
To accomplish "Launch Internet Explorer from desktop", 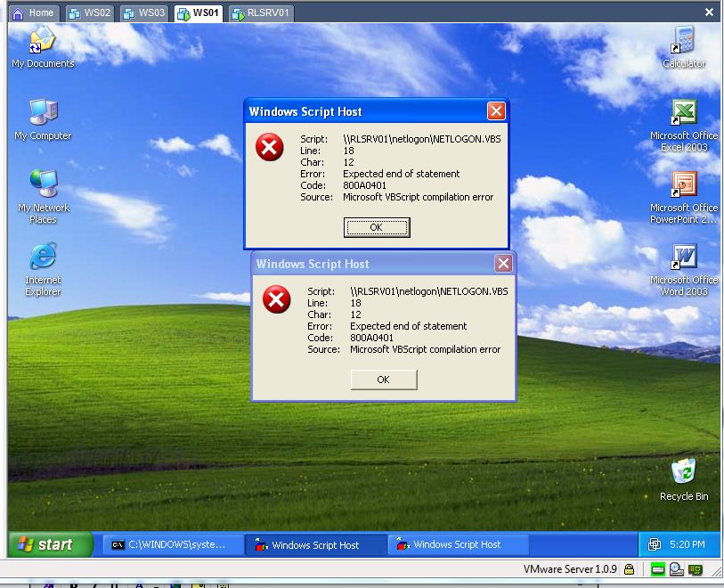I will pyautogui.click(x=43, y=269).
